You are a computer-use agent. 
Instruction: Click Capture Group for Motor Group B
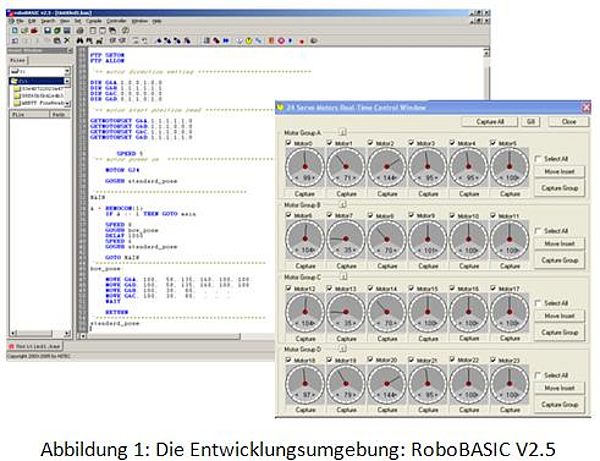[x=559, y=260]
